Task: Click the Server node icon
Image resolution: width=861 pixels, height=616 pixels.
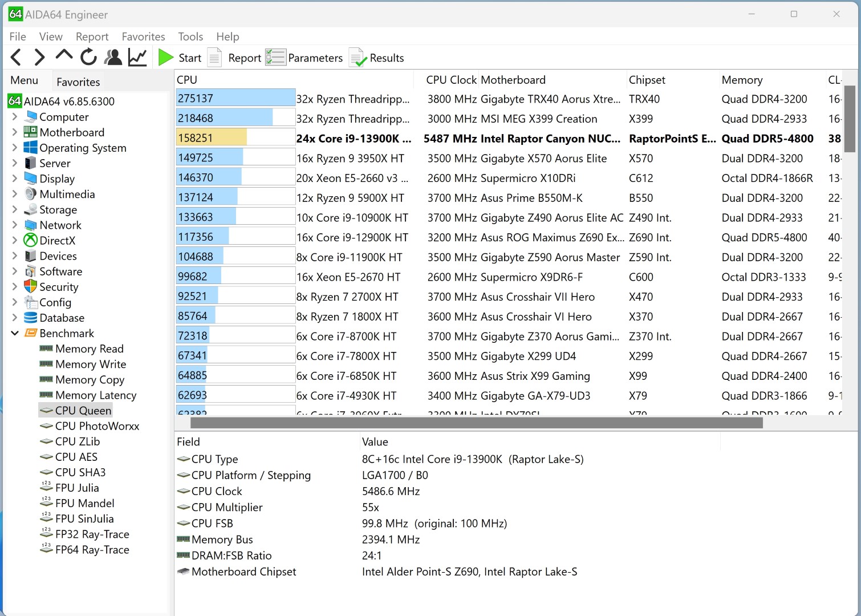Action: [31, 163]
